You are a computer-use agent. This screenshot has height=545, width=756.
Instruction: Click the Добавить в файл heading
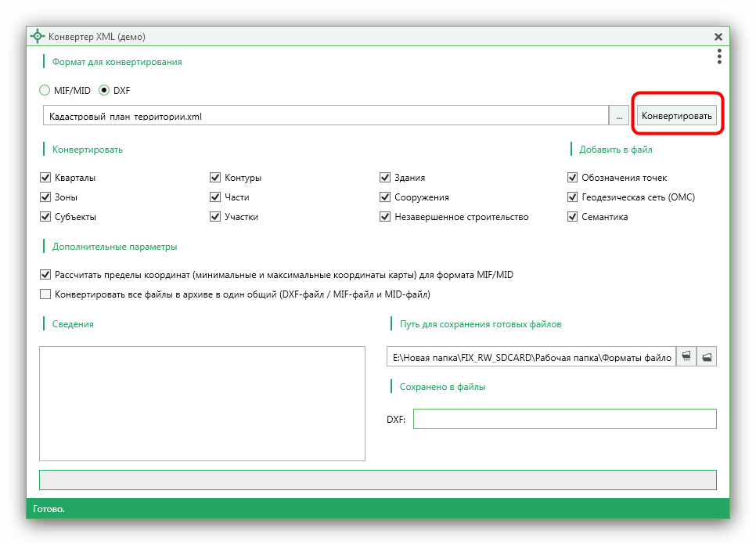[616, 150]
